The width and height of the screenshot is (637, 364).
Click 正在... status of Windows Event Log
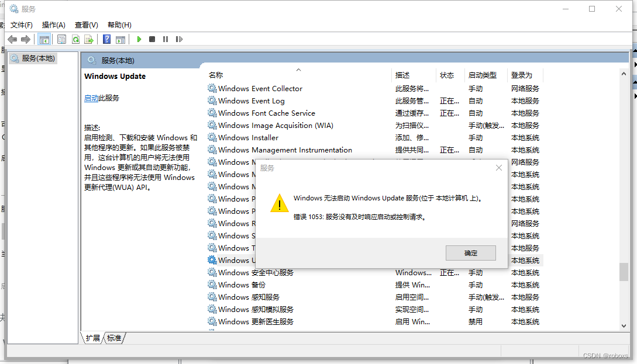coord(449,100)
